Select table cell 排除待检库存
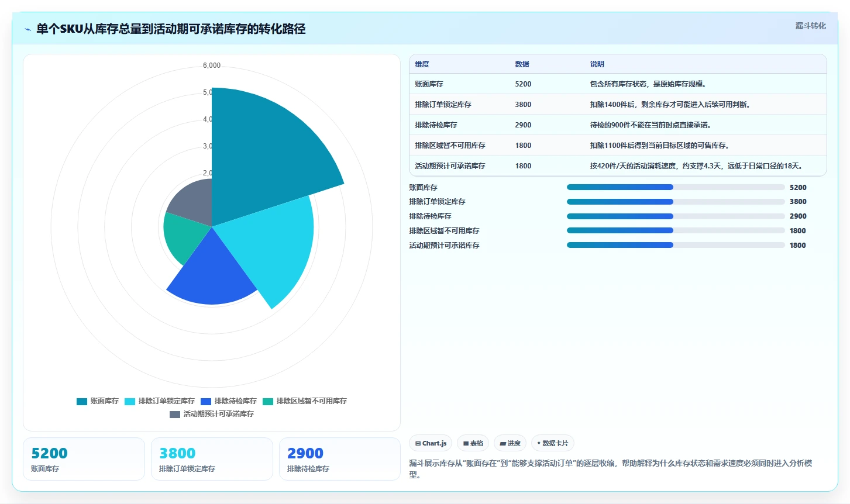 tap(436, 125)
